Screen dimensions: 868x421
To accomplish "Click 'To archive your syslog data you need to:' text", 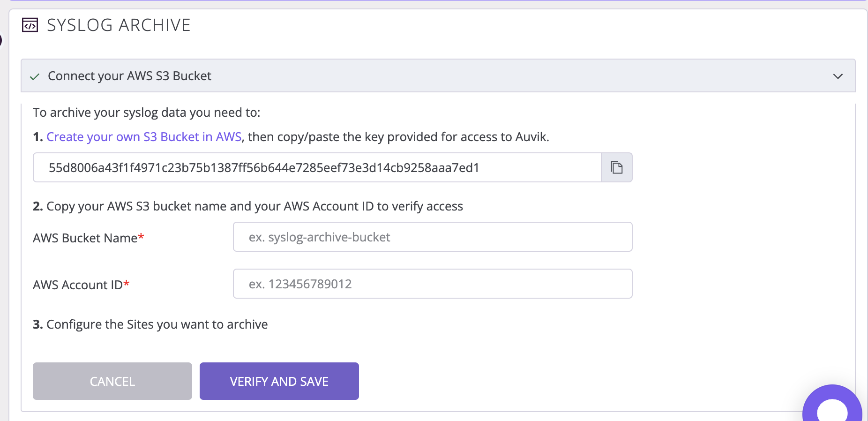I will click(x=147, y=113).
